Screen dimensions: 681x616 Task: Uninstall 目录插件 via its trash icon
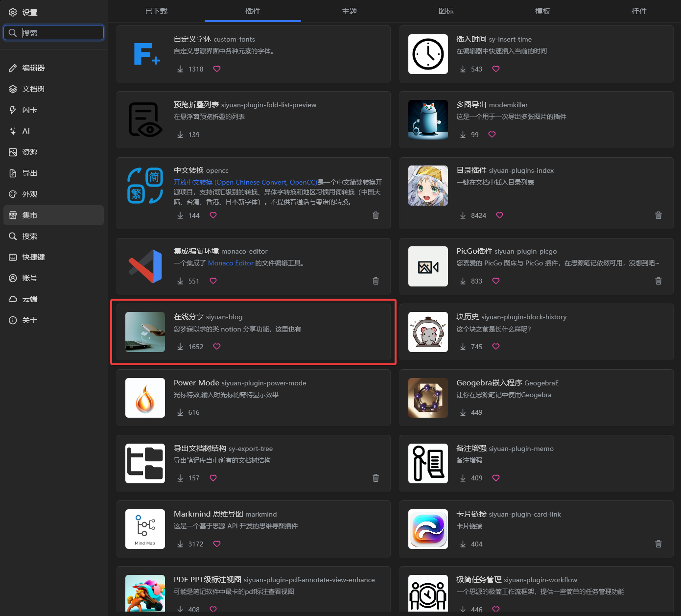[658, 215]
